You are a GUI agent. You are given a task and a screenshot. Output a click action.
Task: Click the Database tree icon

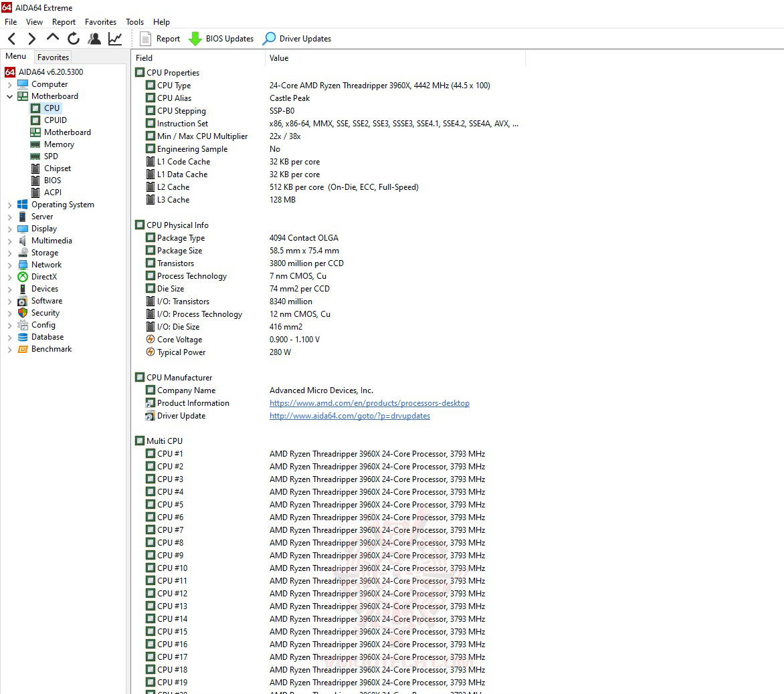point(23,337)
